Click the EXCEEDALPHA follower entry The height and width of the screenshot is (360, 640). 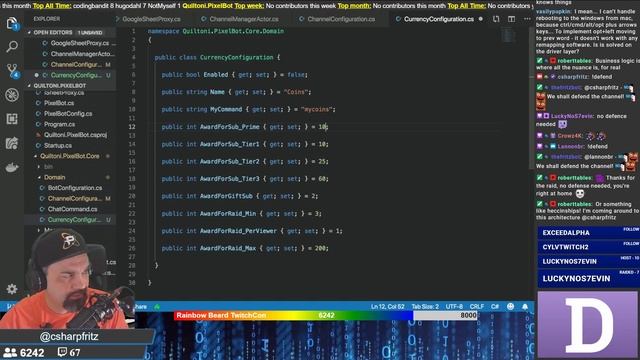tap(588, 233)
